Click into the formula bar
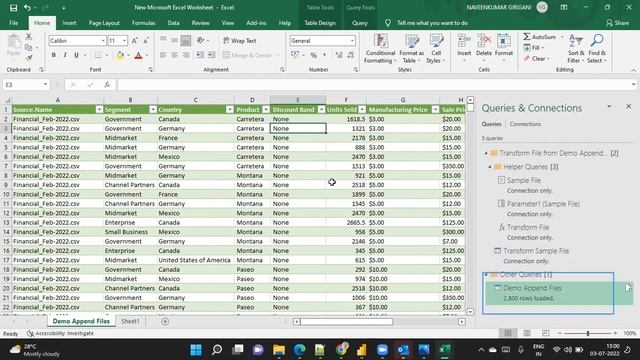This screenshot has height=360, width=640. (x=373, y=84)
